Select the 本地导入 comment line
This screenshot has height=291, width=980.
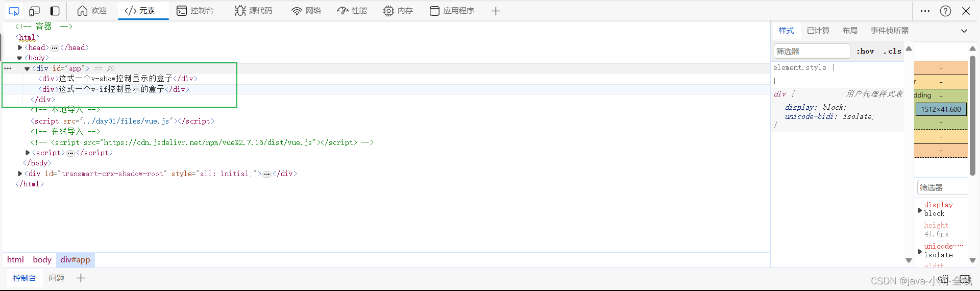tap(65, 110)
